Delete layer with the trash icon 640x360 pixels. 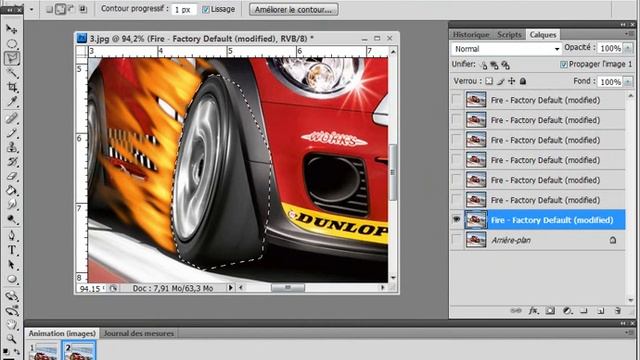click(618, 311)
